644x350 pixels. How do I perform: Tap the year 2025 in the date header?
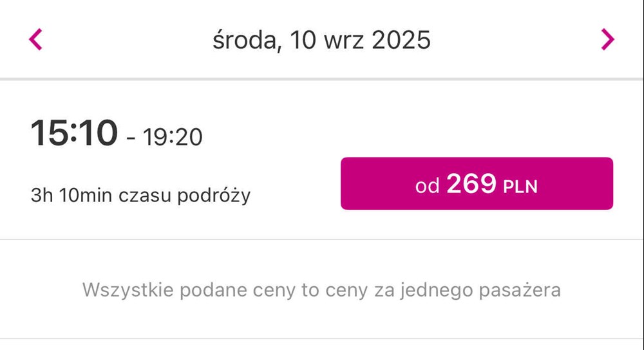[x=401, y=40]
